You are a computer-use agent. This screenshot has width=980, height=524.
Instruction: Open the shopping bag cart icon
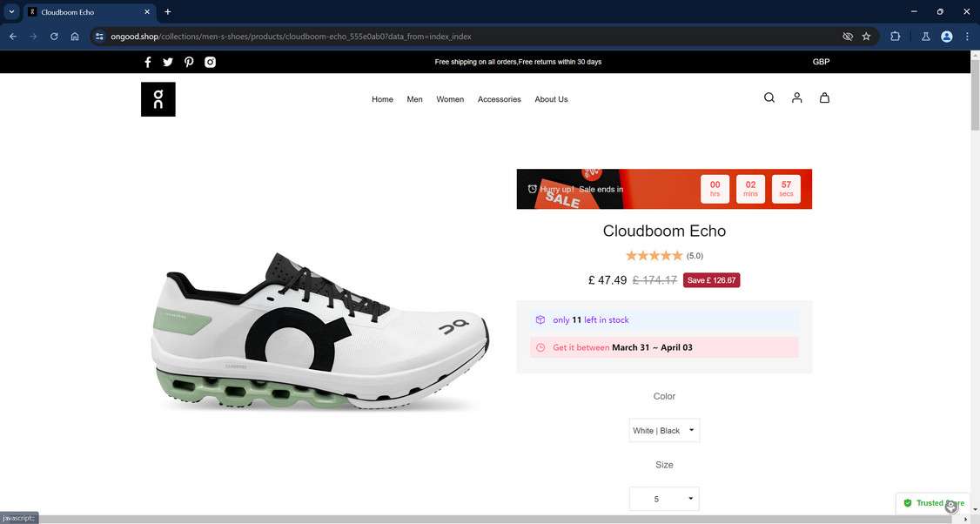[824, 97]
